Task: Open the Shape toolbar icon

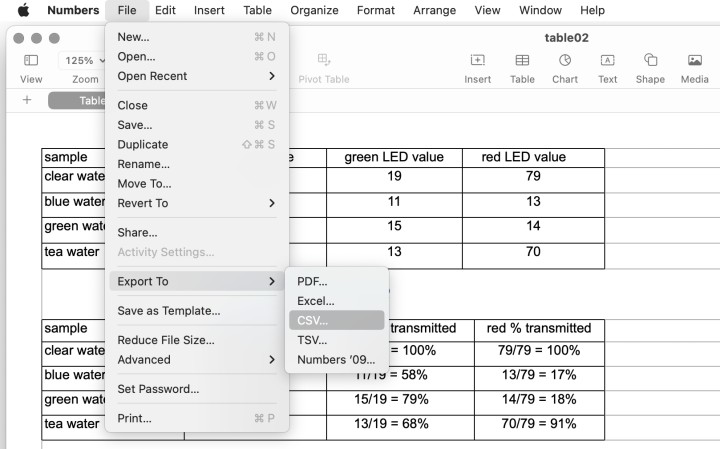Action: [x=650, y=60]
